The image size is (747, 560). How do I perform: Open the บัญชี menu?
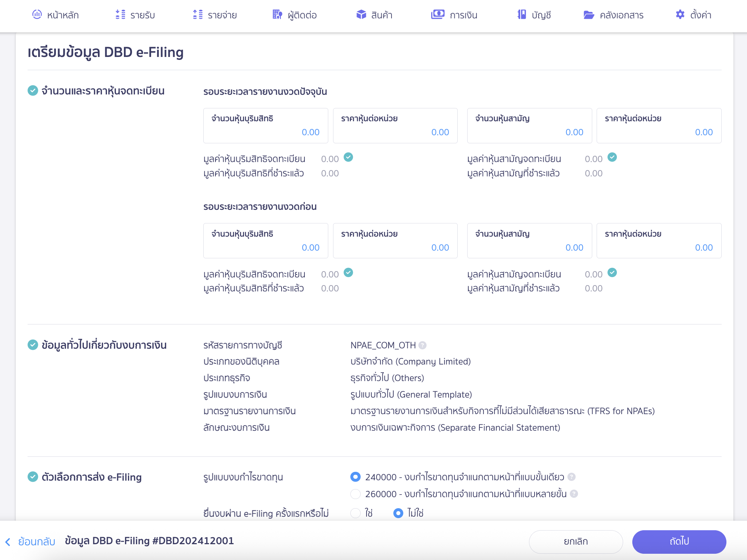(541, 15)
